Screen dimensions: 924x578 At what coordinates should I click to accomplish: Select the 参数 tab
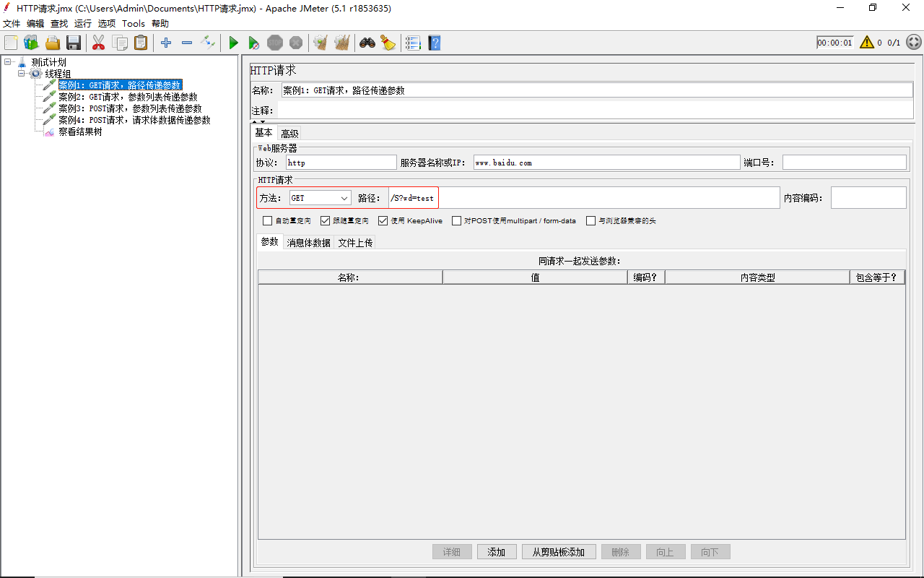click(x=270, y=242)
